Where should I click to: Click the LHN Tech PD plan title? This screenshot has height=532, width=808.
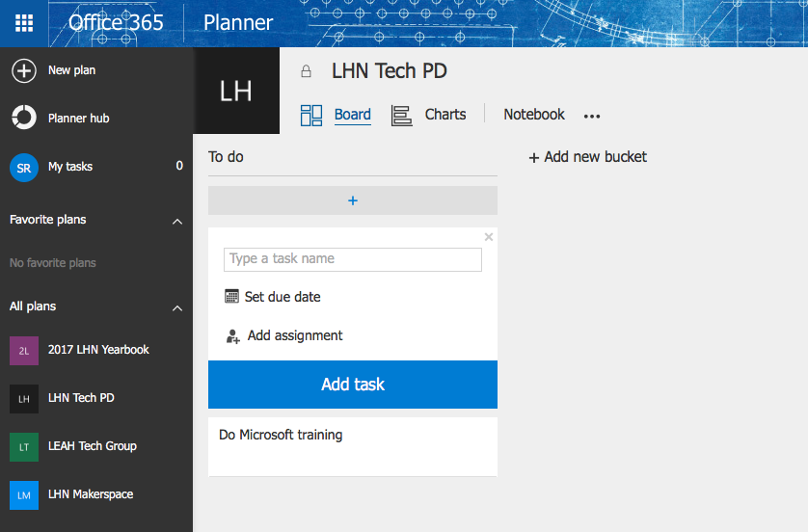(x=390, y=71)
